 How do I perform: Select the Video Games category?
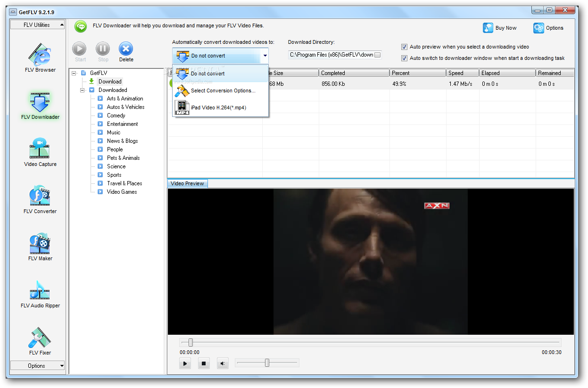tap(122, 192)
